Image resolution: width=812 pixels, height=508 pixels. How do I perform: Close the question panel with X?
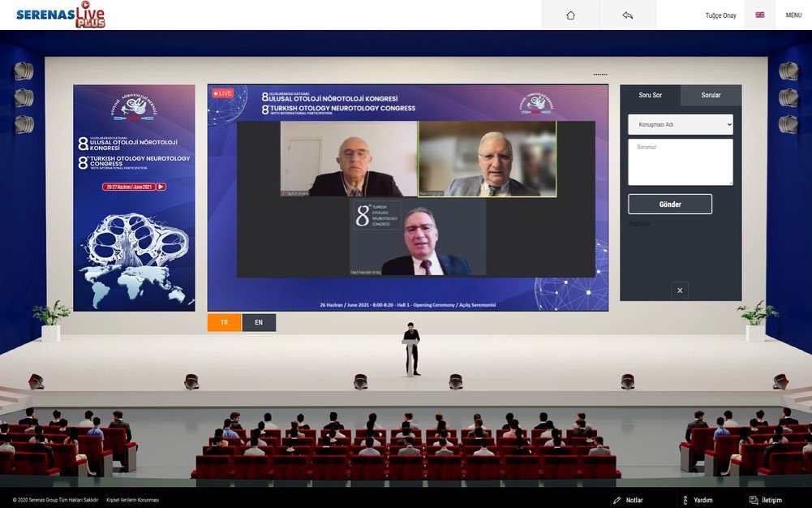point(680,291)
